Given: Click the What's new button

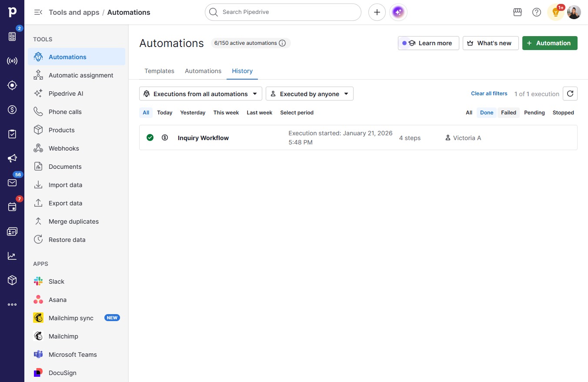Looking at the screenshot, I should [x=491, y=43].
